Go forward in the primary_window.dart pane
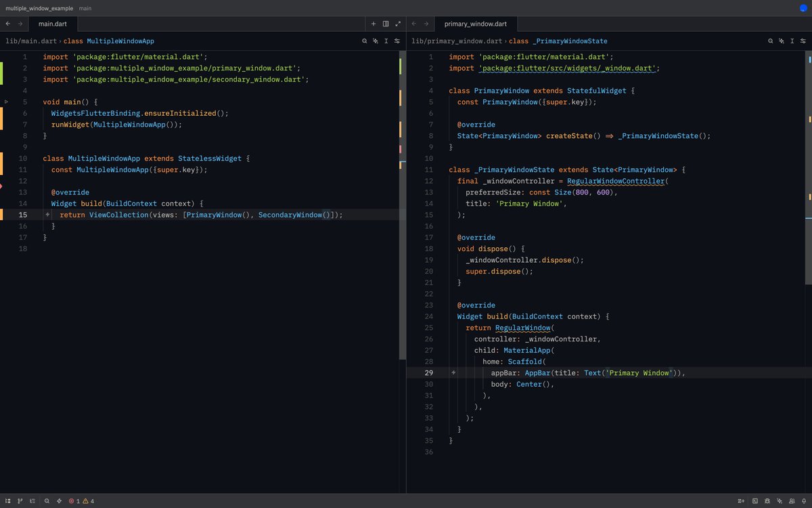 pyautogui.click(x=426, y=24)
